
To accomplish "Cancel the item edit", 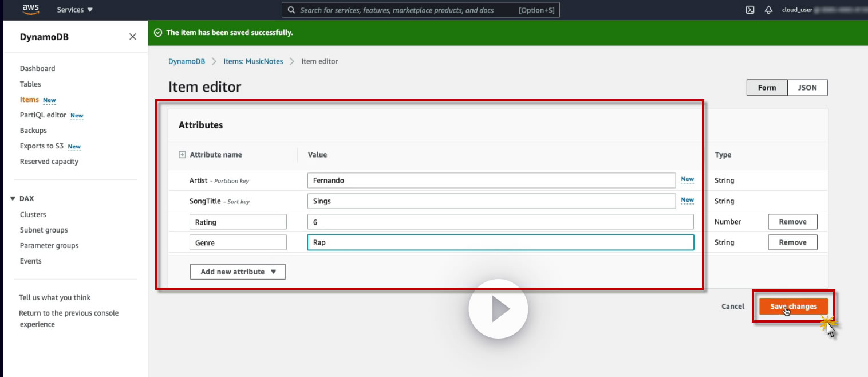I will pyautogui.click(x=733, y=306).
